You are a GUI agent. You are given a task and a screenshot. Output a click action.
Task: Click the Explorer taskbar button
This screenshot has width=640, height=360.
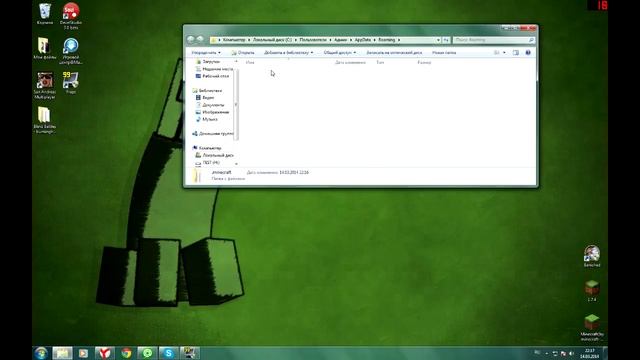(x=62, y=353)
